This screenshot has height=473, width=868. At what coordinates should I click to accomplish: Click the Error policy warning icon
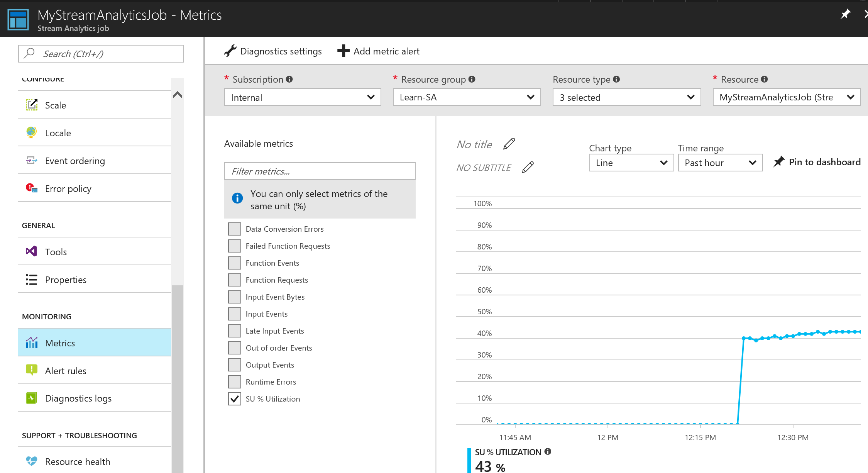point(32,188)
